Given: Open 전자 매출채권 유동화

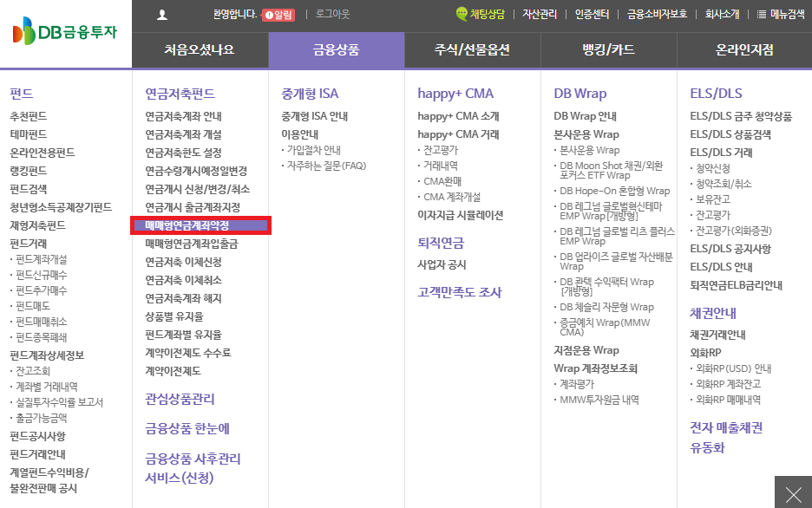Looking at the screenshot, I should tap(726, 438).
